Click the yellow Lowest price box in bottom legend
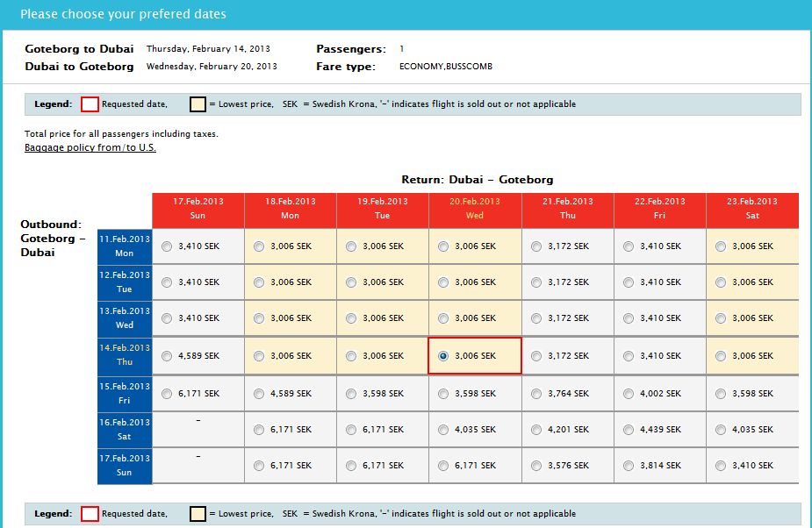 tap(198, 514)
